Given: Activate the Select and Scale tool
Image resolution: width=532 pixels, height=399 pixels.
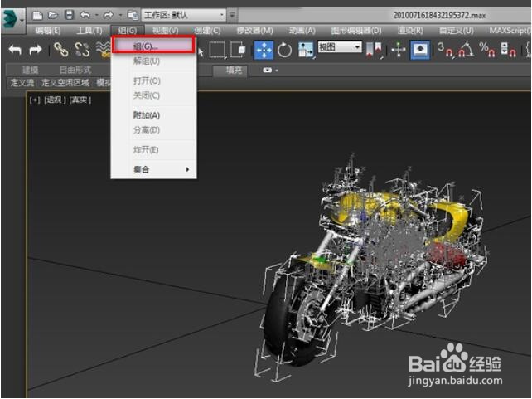Looking at the screenshot, I should coord(305,50).
